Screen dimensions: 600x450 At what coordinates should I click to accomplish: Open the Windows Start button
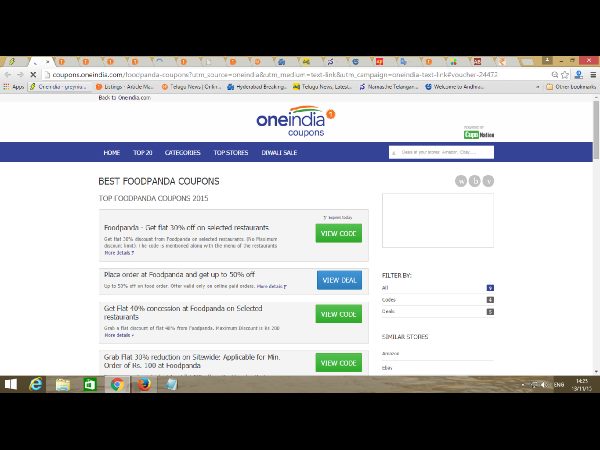click(11, 384)
